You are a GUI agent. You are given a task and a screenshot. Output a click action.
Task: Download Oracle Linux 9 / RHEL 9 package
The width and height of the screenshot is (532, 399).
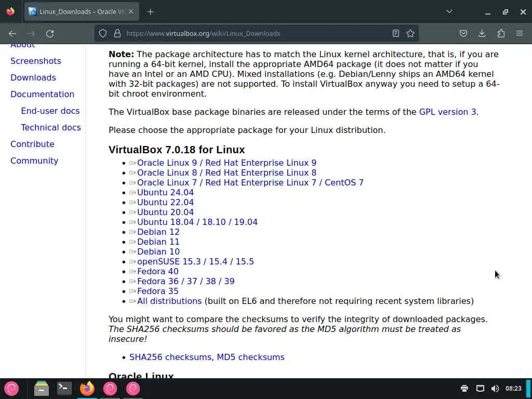[x=227, y=163]
